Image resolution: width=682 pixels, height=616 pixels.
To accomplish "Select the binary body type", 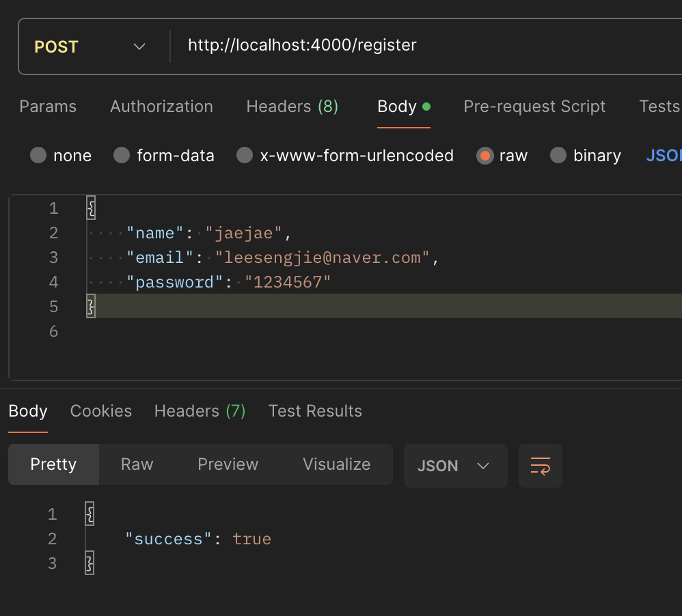I will 586,155.
